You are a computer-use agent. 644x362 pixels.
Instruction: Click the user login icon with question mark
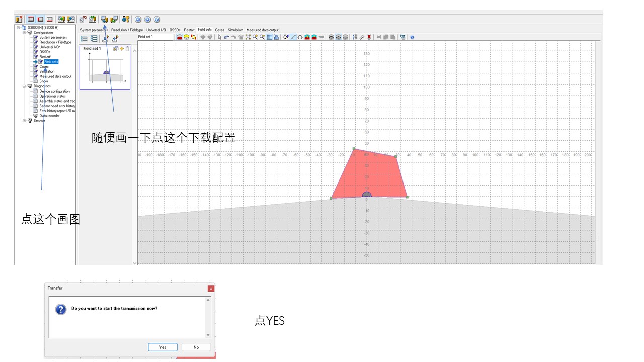click(x=126, y=19)
